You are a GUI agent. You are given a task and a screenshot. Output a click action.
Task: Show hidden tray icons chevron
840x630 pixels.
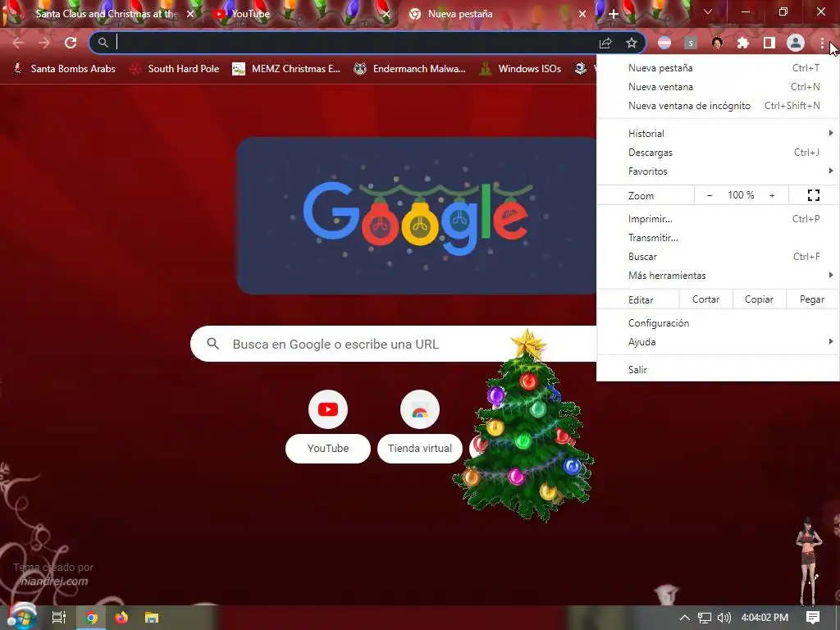pyautogui.click(x=684, y=618)
